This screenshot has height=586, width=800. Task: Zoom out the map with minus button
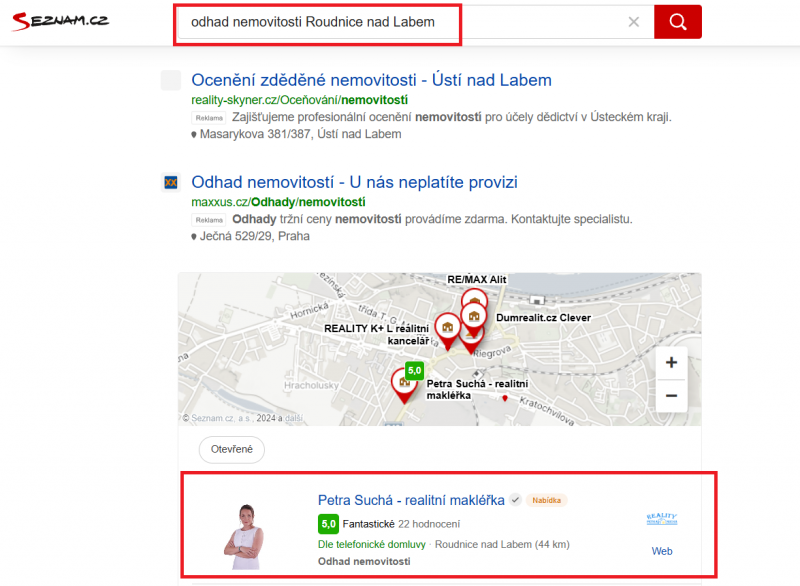click(671, 396)
